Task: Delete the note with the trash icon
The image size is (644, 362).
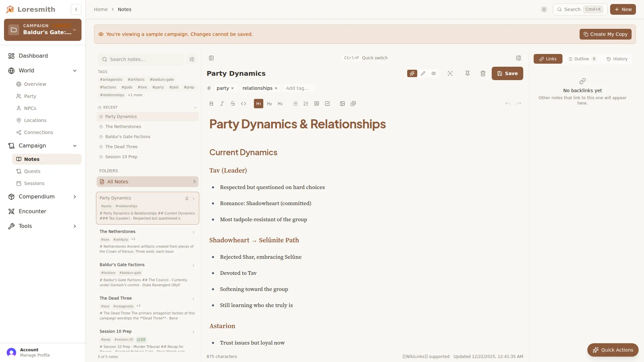Action: click(x=483, y=73)
